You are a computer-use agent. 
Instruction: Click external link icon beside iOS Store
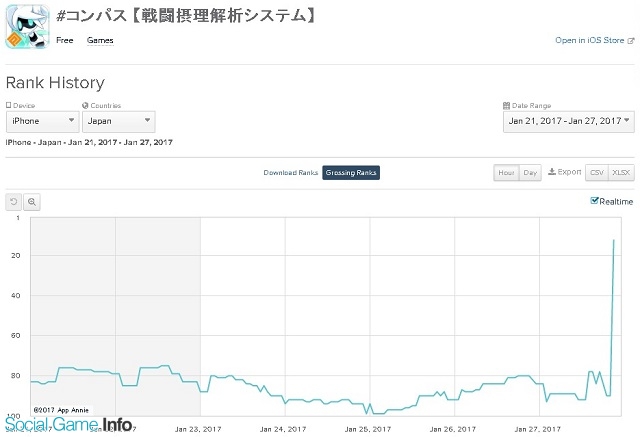pyautogui.click(x=631, y=41)
